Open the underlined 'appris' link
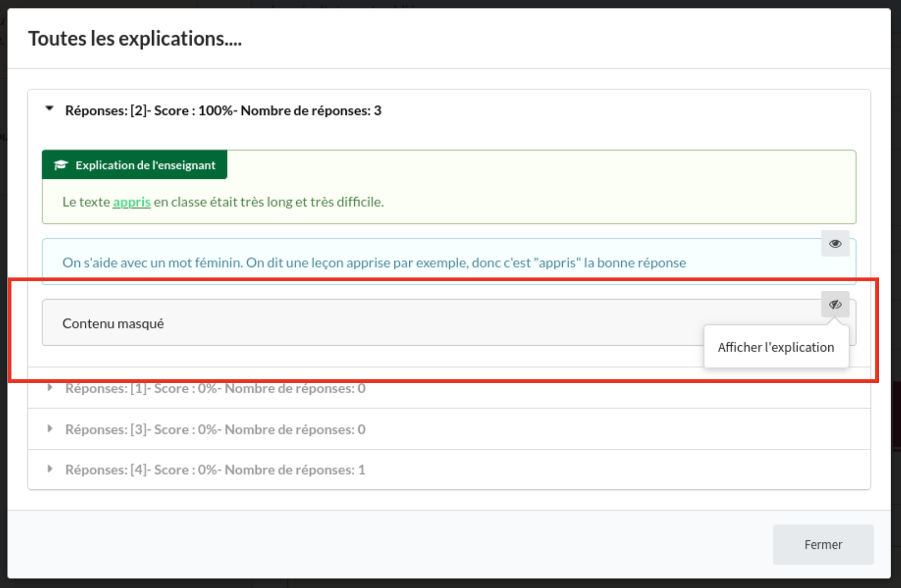Image resolution: width=901 pixels, height=588 pixels. [132, 202]
